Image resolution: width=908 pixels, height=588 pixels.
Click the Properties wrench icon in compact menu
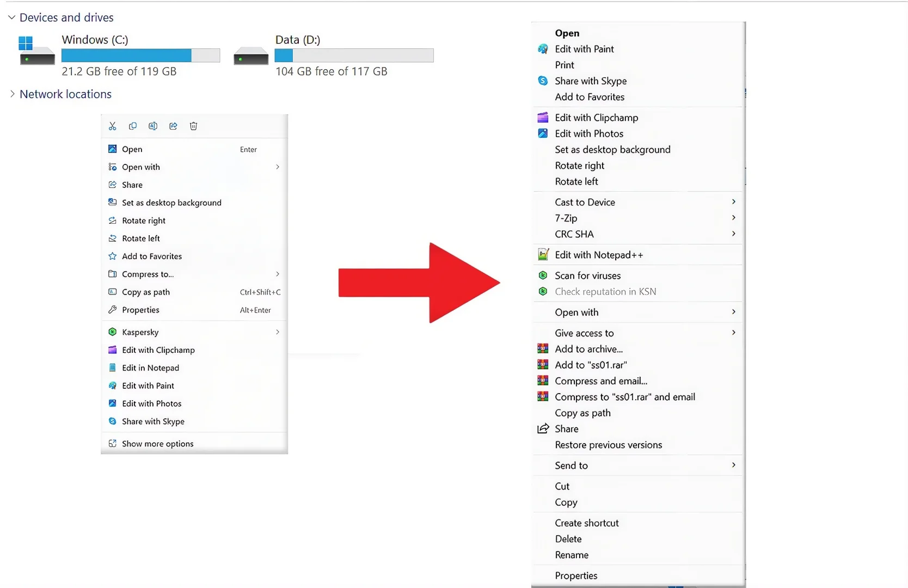coord(113,310)
